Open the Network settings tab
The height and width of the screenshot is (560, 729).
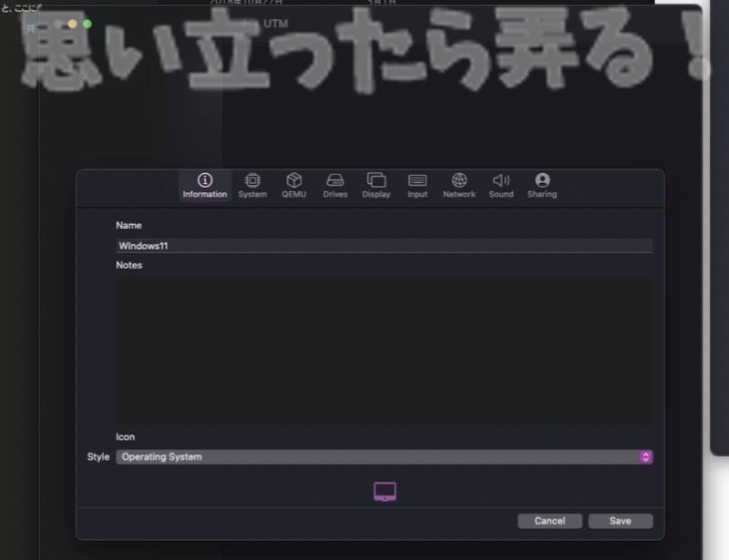tap(459, 186)
